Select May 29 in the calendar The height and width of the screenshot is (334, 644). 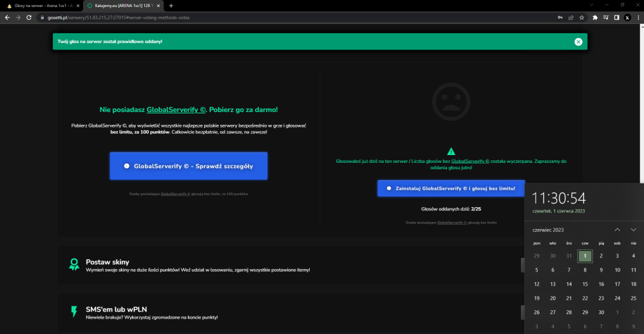(x=536, y=256)
